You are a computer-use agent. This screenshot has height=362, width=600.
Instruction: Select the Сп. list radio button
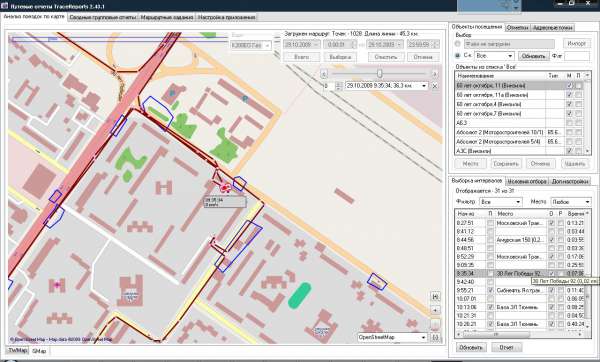point(457,55)
